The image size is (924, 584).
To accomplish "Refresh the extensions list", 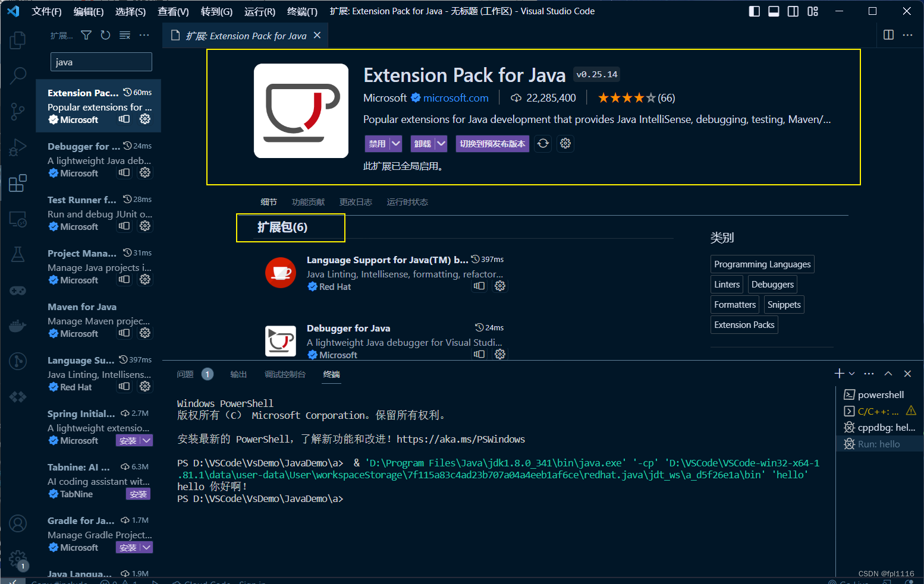I will pos(105,35).
